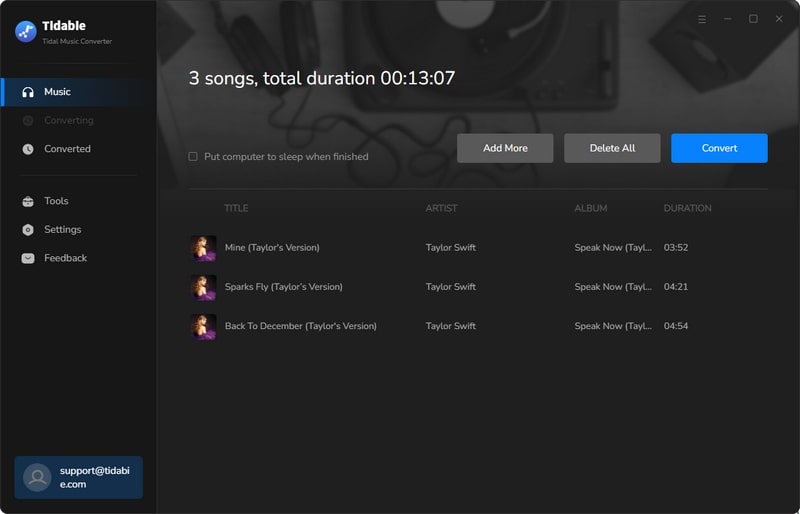Click the clock icon beside Converted

coord(27,149)
